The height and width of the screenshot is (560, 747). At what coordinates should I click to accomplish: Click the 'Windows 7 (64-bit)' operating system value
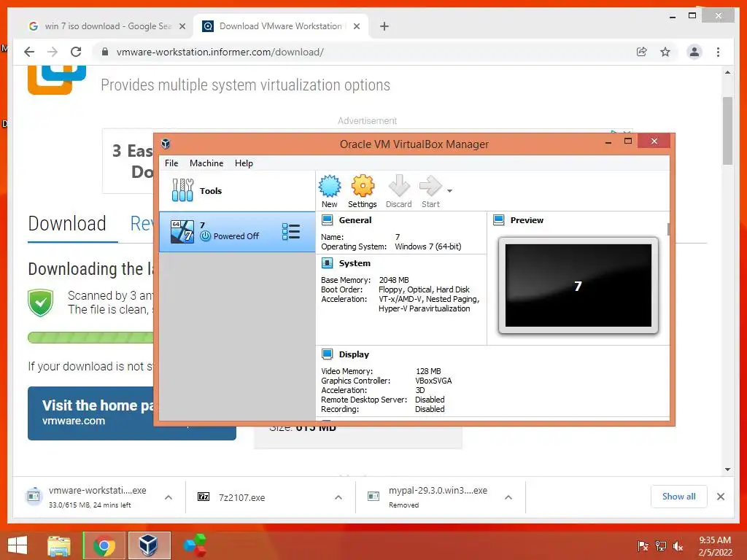click(427, 246)
